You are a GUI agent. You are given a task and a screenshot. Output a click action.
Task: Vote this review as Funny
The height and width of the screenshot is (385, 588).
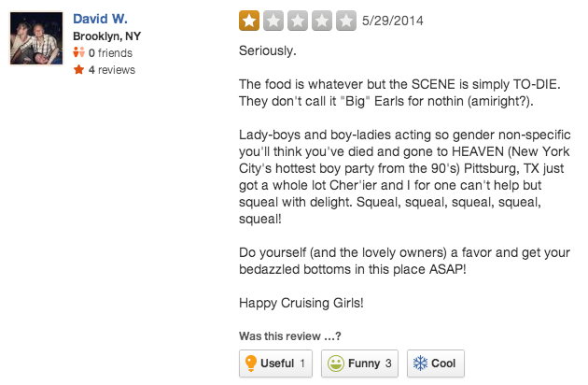(359, 364)
